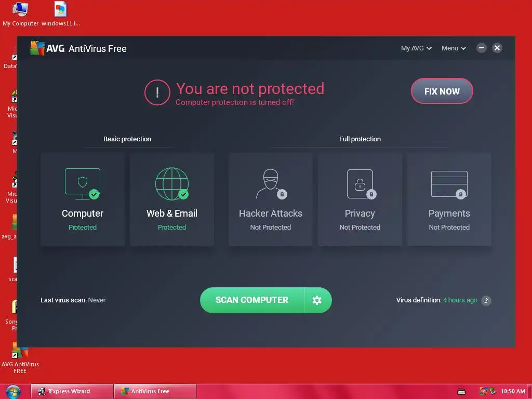Viewport: 532px width, 399px height.
Task: Minimize the AVG window
Action: coord(481,48)
